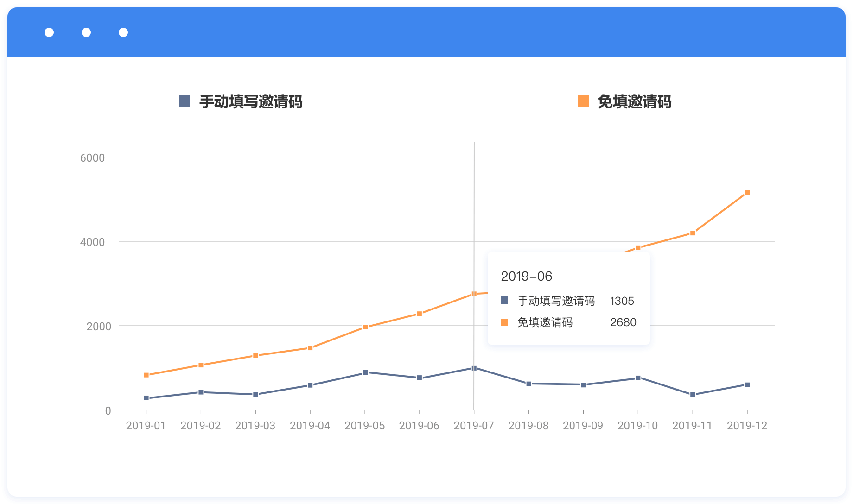Click the tooltip value 2680
The image size is (853, 504).
point(623,322)
